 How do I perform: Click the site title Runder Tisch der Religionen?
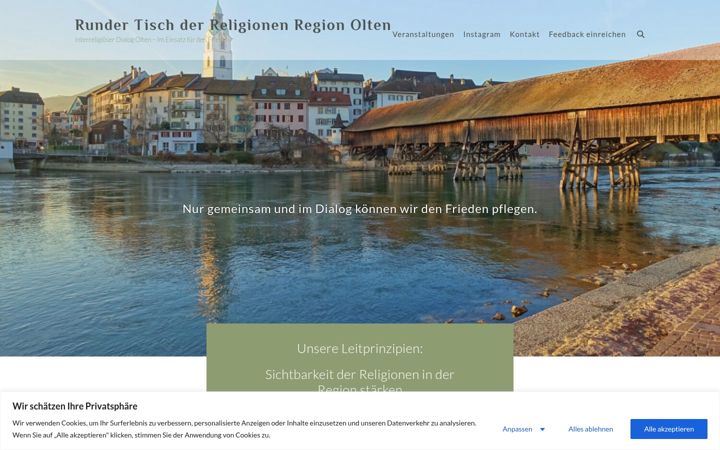(233, 25)
